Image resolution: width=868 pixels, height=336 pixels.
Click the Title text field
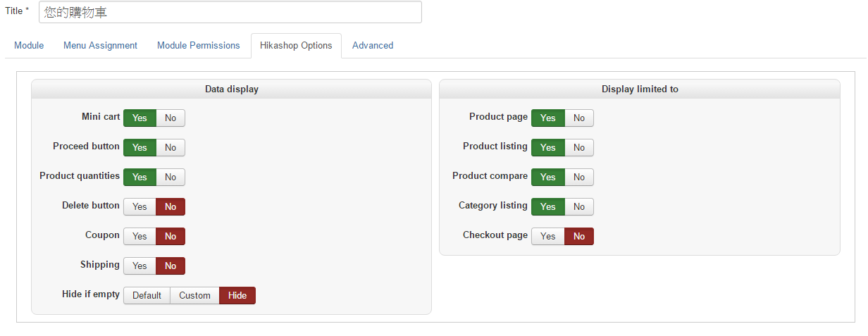click(230, 12)
